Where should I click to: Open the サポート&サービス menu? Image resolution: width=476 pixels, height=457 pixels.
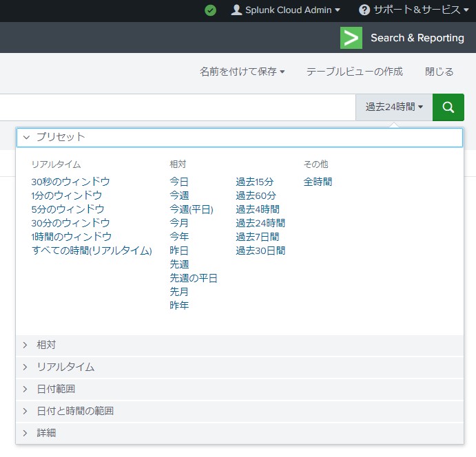(x=414, y=10)
